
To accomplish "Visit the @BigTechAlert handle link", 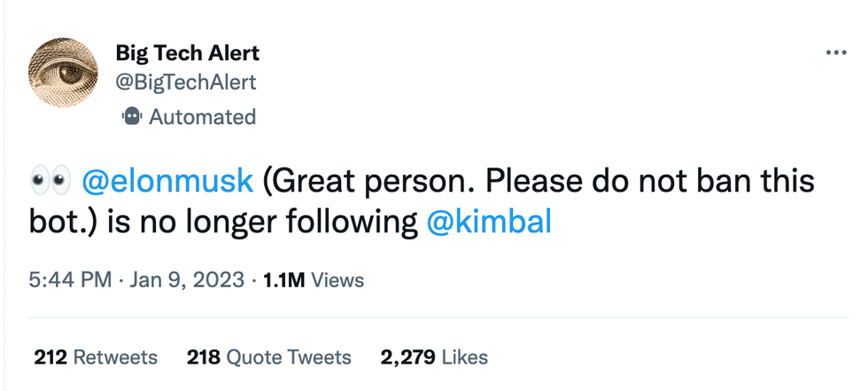I will coord(186,82).
